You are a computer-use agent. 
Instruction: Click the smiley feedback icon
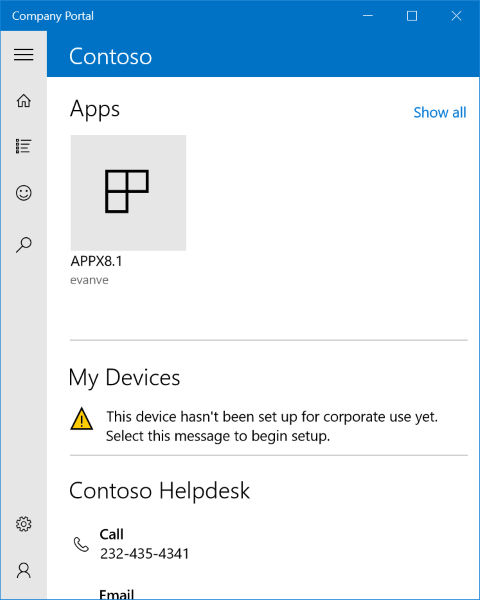(x=24, y=193)
